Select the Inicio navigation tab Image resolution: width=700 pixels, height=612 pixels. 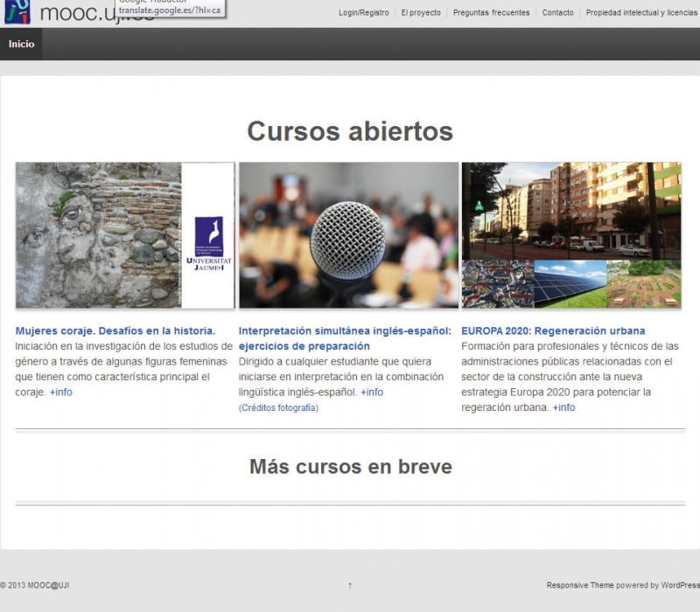[19, 44]
